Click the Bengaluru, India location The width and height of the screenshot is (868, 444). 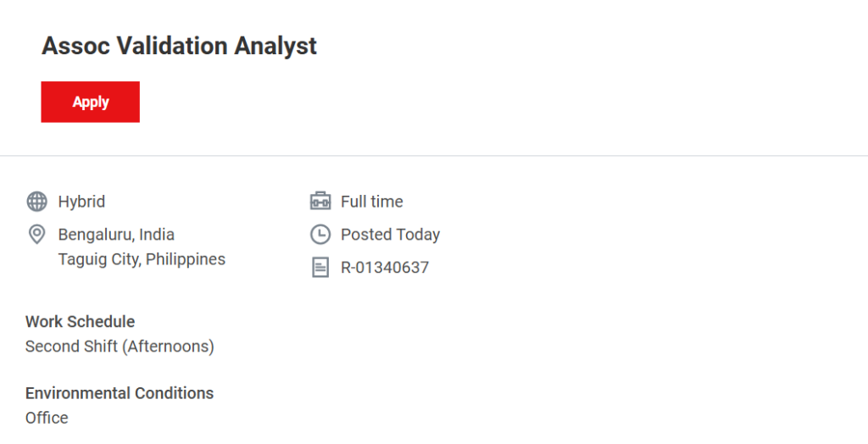pyautogui.click(x=116, y=235)
